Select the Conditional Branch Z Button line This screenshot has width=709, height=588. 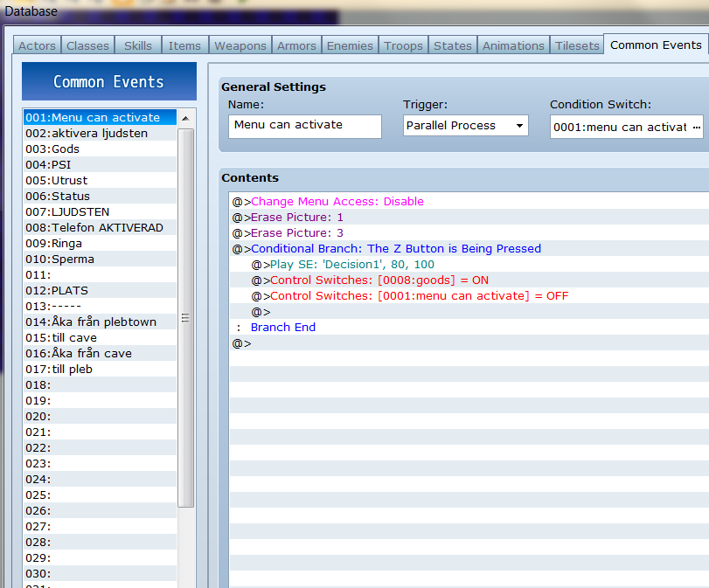coord(469,249)
